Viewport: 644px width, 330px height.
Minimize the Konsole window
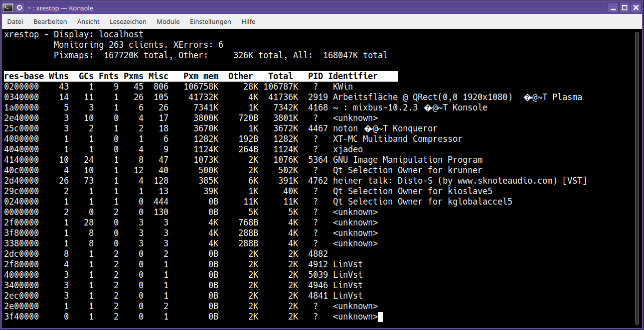pyautogui.click(x=613, y=8)
